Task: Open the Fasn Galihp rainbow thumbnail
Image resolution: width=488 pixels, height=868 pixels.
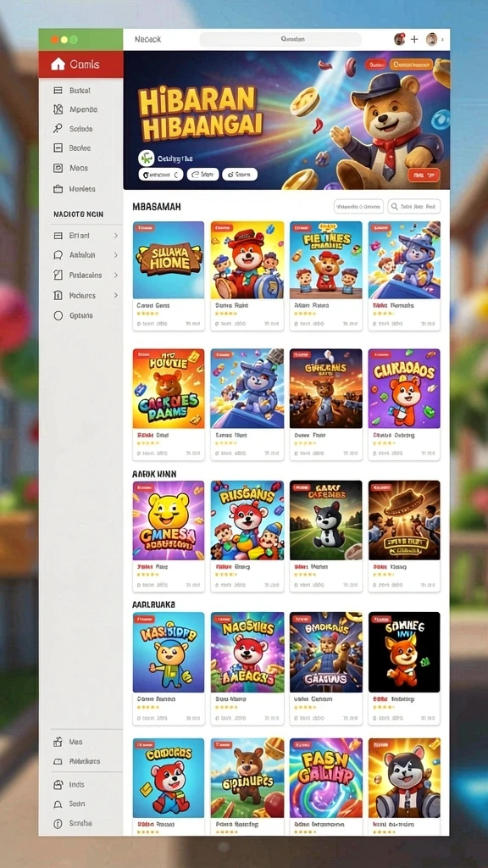Action: pyautogui.click(x=326, y=778)
